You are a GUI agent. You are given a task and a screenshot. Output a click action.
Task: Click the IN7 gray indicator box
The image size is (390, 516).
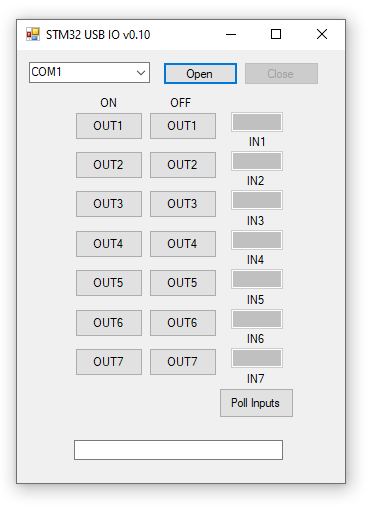tap(257, 358)
